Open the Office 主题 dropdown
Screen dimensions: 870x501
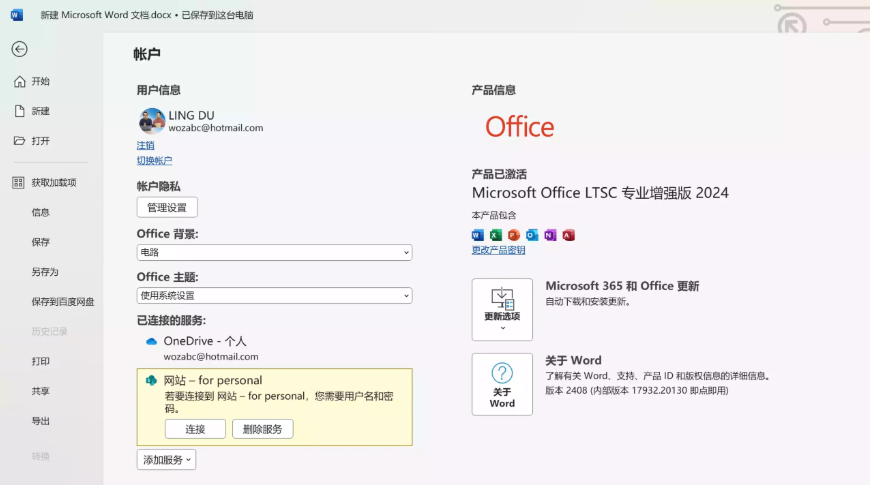point(274,296)
